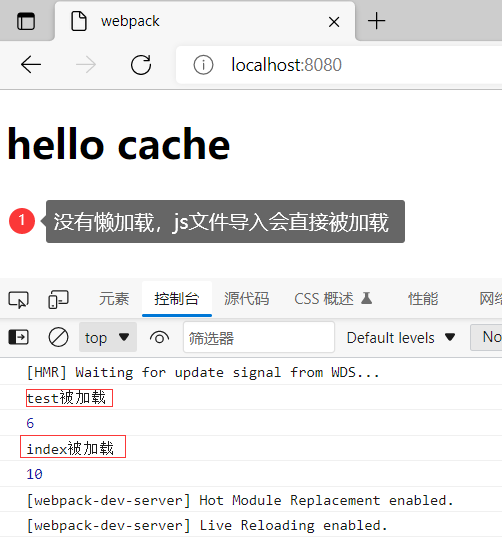Open the top context dropdown
502x538 pixels.
coord(108,337)
